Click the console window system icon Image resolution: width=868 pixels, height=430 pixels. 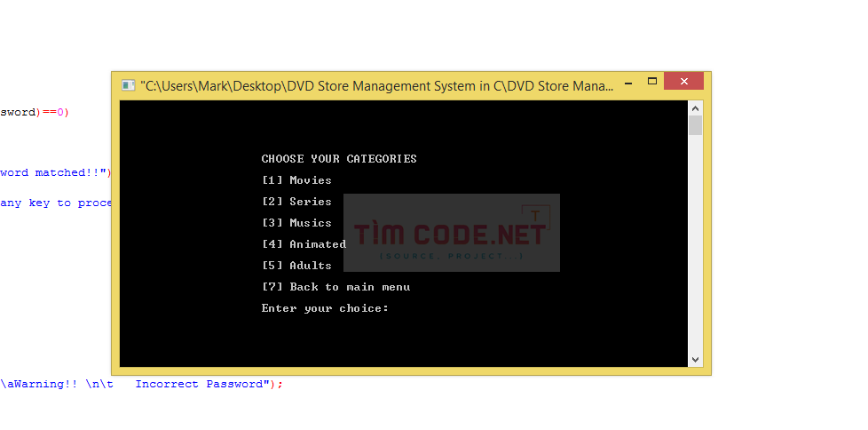pos(129,85)
